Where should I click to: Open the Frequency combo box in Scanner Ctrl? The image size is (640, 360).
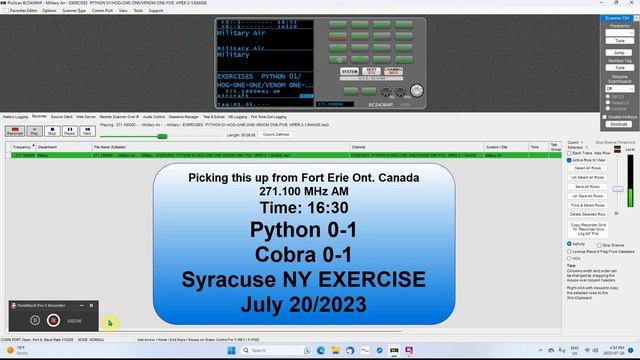pos(620,33)
